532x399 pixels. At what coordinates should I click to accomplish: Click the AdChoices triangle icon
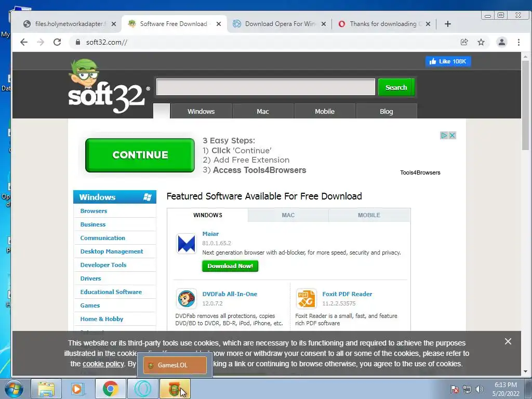point(444,136)
